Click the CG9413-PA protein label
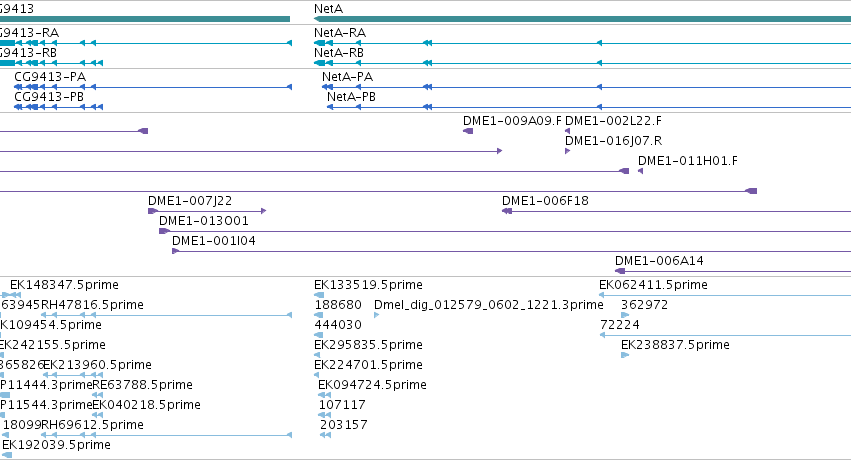Screen dimensions: 851x460 tap(50, 77)
